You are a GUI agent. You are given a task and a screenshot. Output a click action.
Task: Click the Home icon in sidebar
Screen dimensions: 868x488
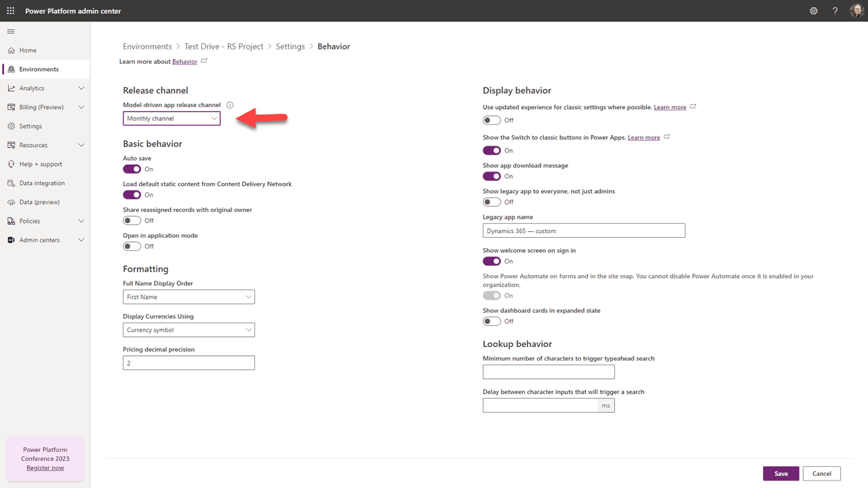(x=12, y=50)
